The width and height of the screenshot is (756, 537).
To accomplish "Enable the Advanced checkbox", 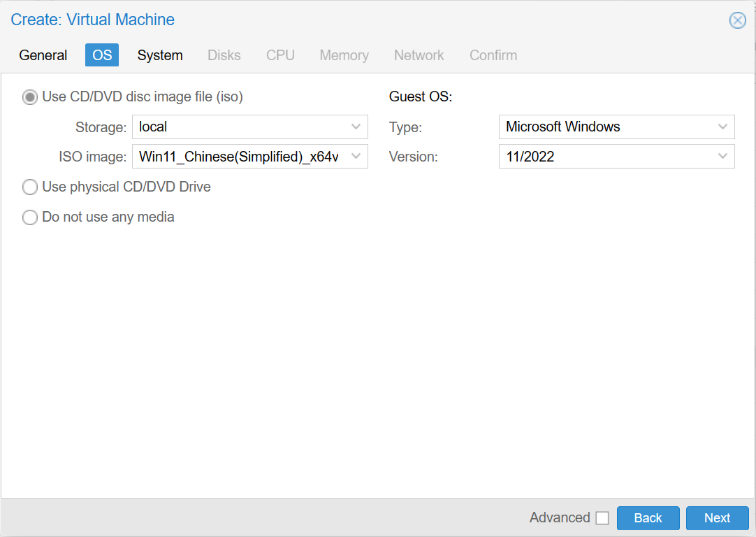I will (x=602, y=518).
